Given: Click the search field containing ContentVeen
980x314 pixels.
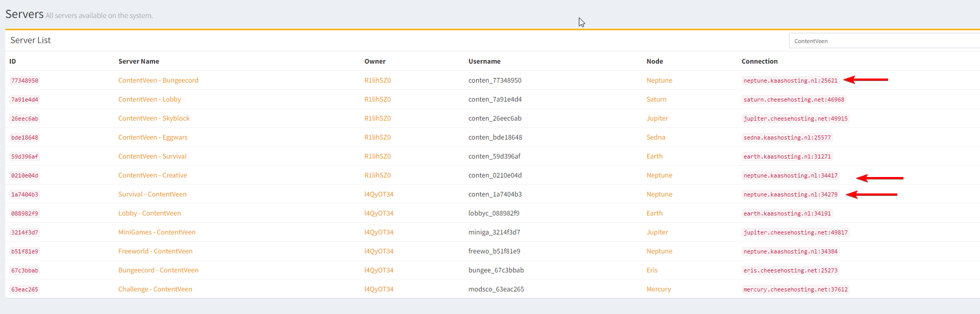Looking at the screenshot, I should tap(883, 41).
